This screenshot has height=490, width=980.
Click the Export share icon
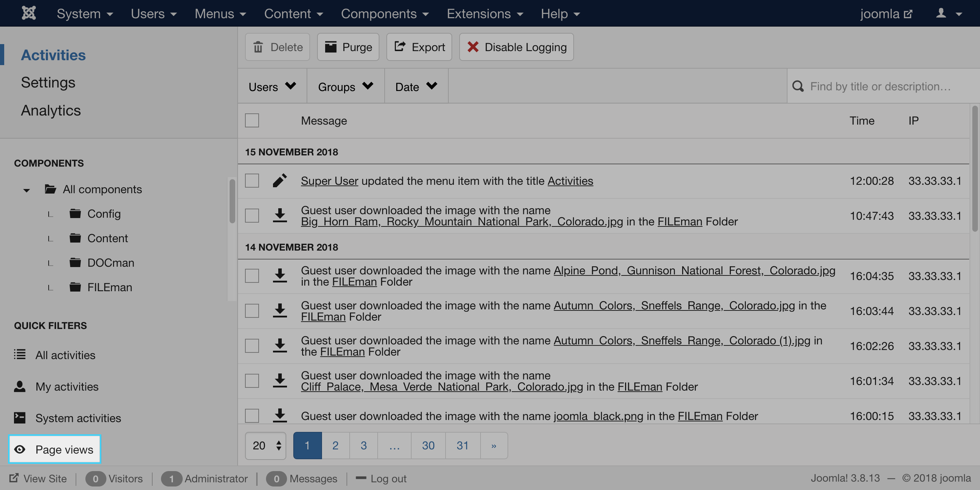coord(400,47)
